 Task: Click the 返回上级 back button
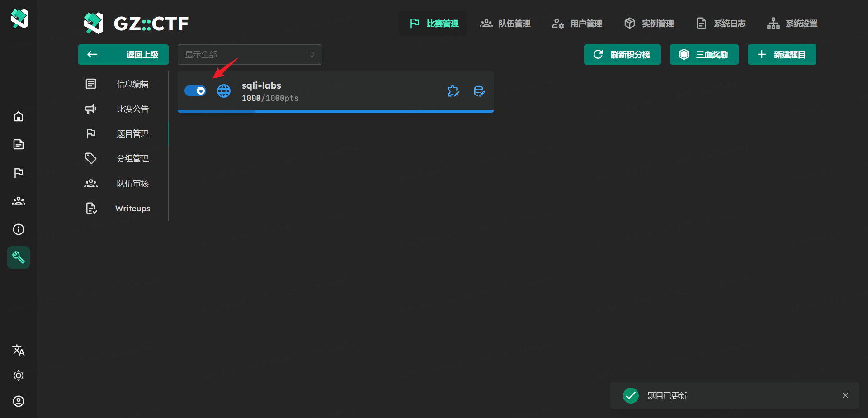123,55
